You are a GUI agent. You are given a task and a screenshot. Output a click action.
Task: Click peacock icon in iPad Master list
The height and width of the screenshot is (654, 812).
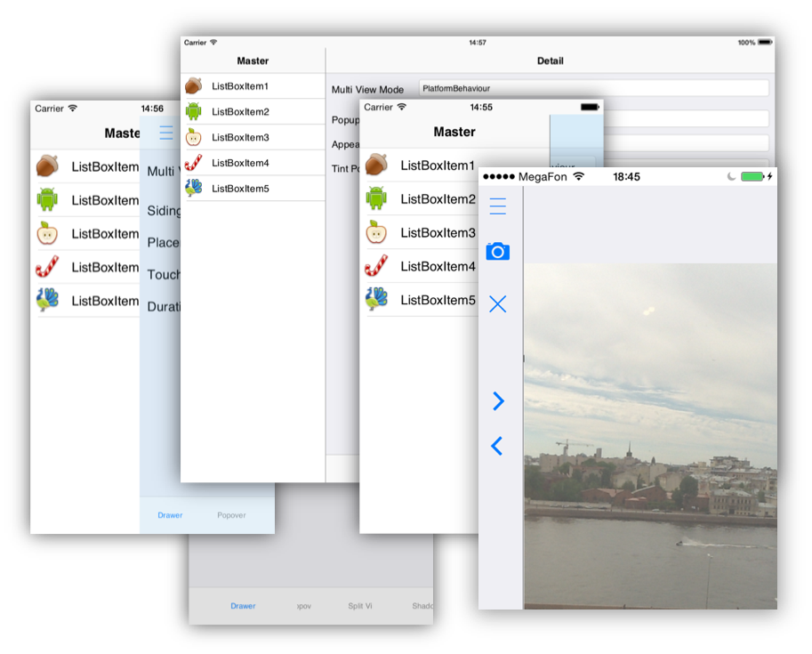[x=194, y=188]
